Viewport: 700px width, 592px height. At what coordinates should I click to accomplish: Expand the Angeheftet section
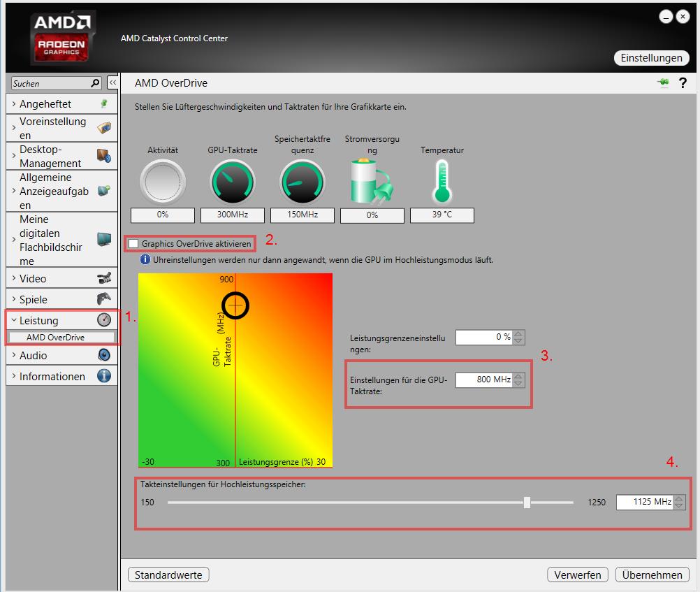(x=14, y=103)
